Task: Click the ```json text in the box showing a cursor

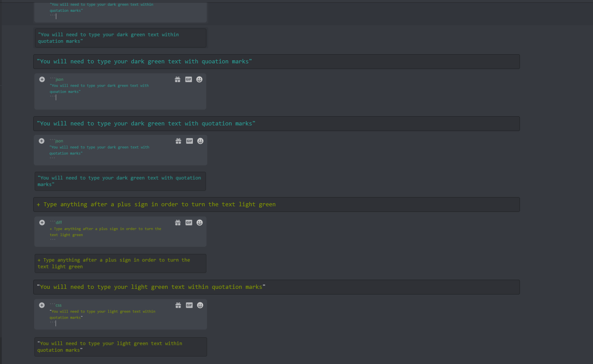Action: (56, 80)
